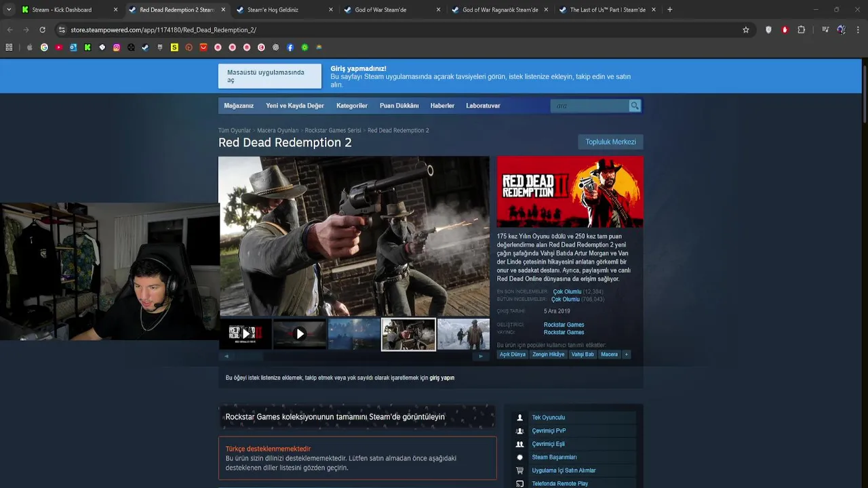868x488 pixels.
Task: Open the Extensions puzzle-piece menu
Action: tap(801, 30)
